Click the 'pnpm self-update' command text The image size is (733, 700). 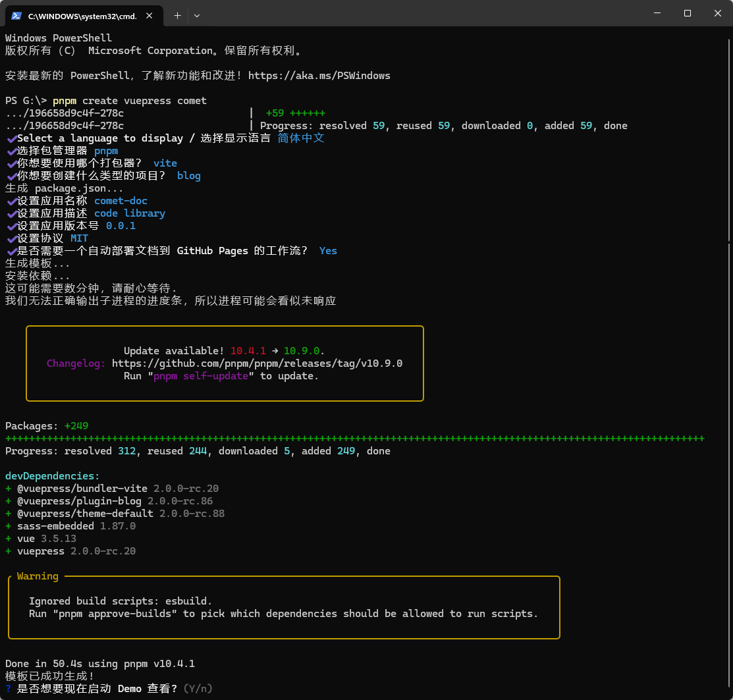201,376
